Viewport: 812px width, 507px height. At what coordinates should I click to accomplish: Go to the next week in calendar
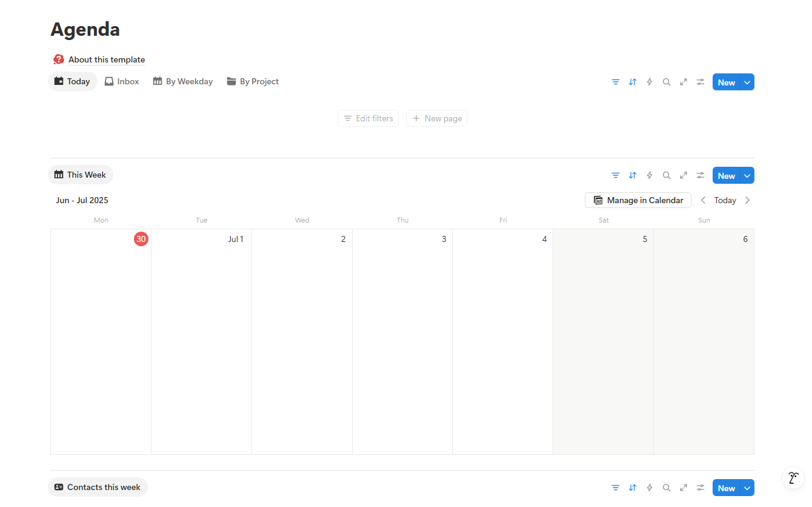click(747, 200)
